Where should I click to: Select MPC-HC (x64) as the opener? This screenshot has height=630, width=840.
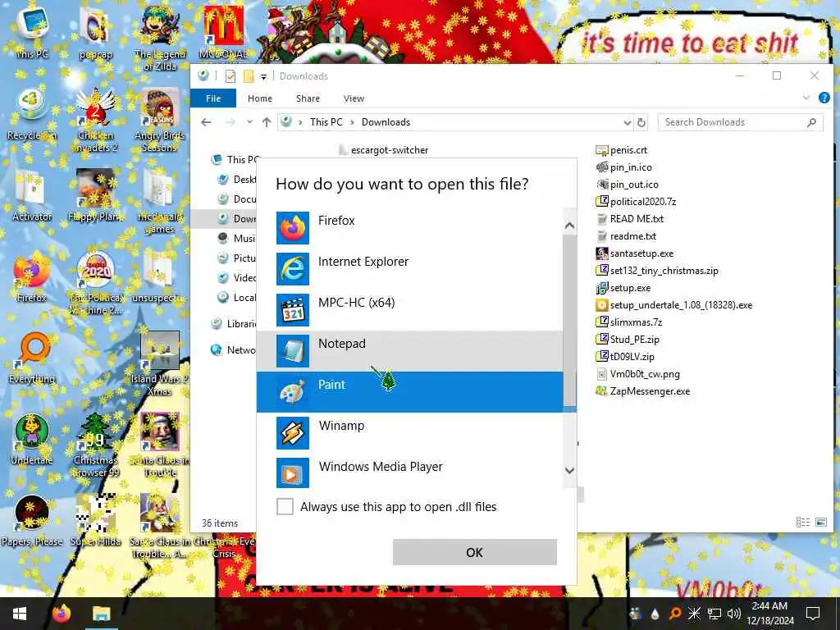pyautogui.click(x=409, y=309)
